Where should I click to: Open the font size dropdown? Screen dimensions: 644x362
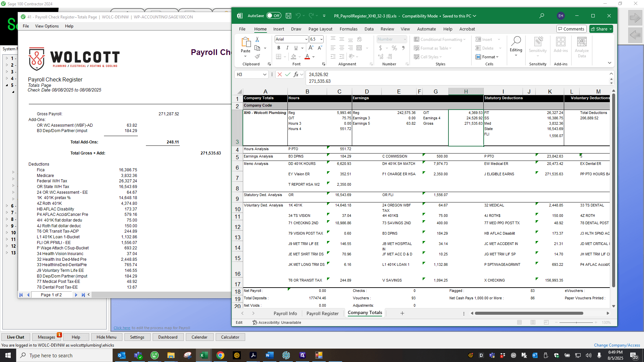(x=321, y=39)
